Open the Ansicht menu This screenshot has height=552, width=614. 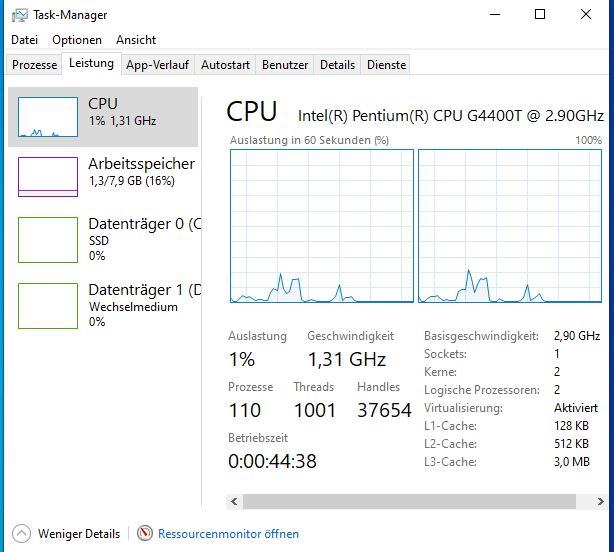point(136,40)
